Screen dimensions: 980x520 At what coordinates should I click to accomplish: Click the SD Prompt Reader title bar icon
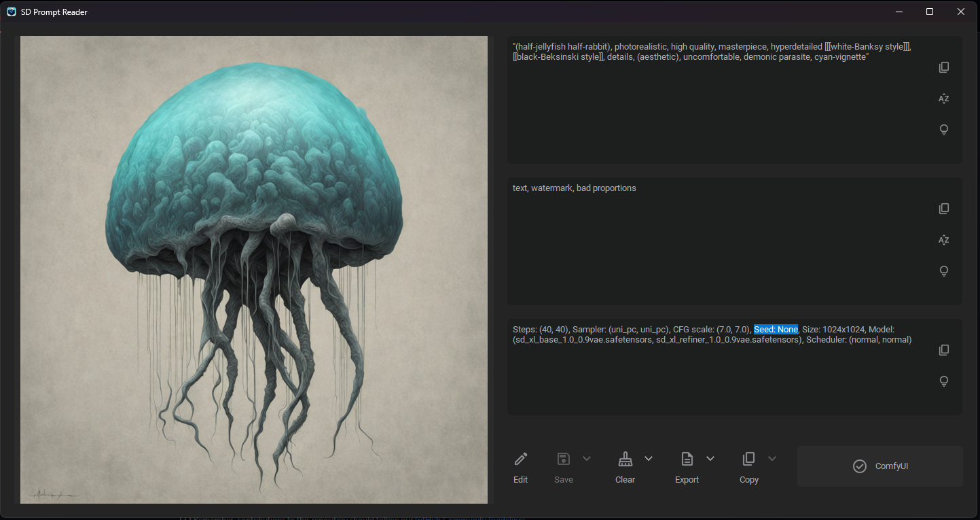click(10, 12)
